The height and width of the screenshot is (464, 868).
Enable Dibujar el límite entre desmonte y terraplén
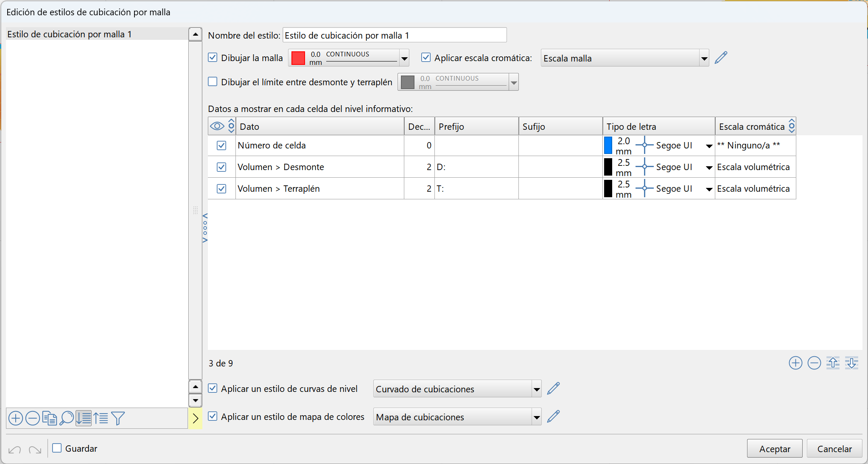[x=213, y=82]
